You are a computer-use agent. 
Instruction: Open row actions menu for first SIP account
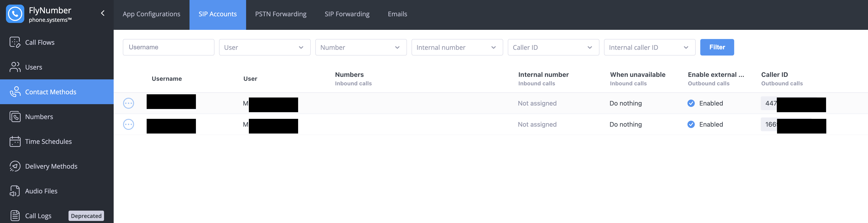128,103
